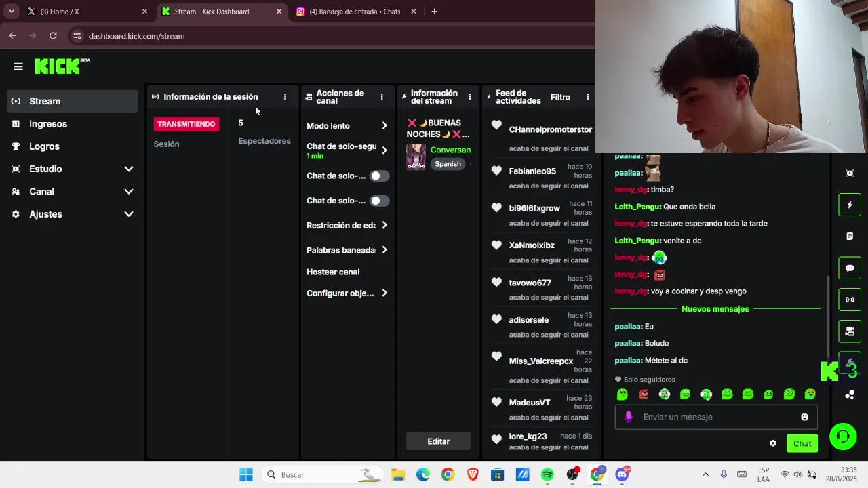Open the hamburger menu beside Kick logo
Image resolution: width=868 pixels, height=488 pixels.
18,66
